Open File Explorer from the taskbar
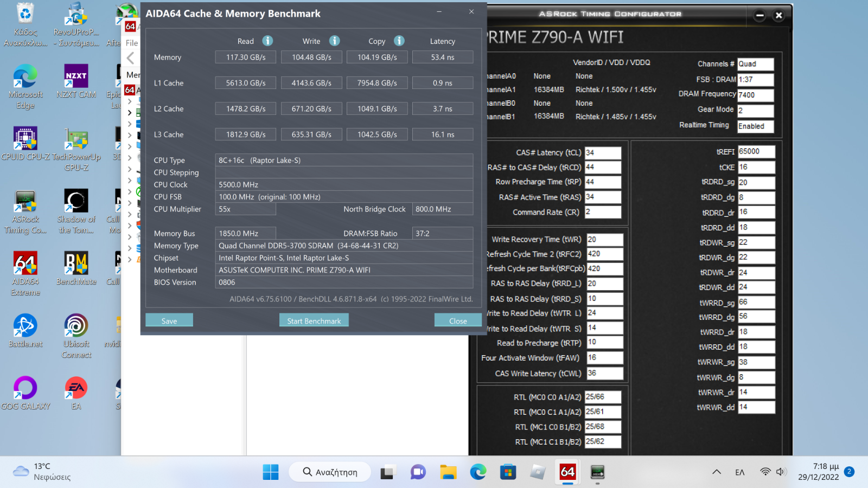The image size is (868, 488). coord(448,472)
